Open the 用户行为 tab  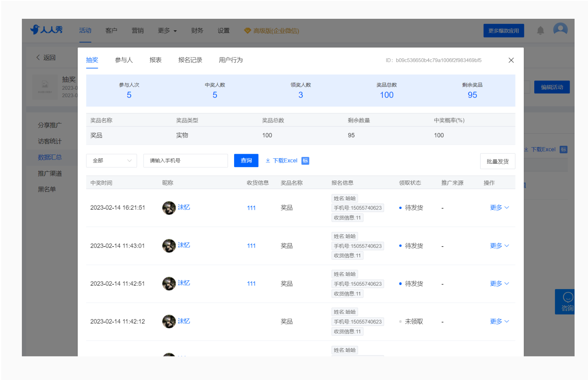tap(231, 60)
